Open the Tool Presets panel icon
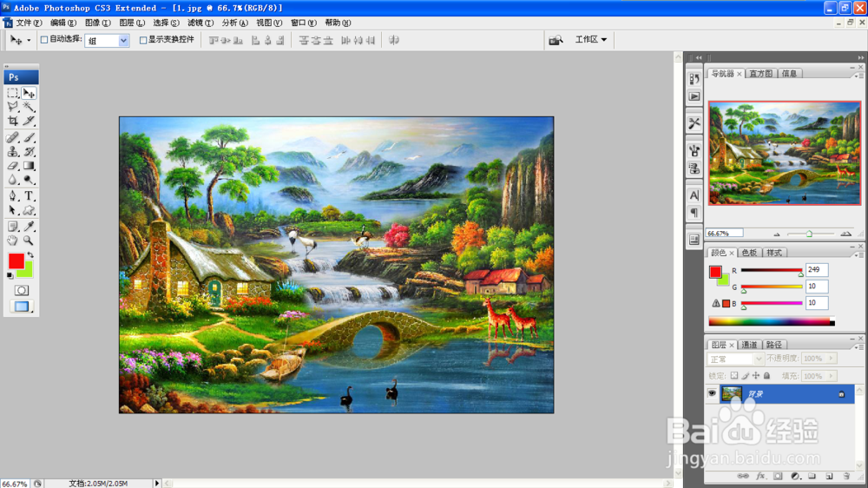 tap(694, 123)
